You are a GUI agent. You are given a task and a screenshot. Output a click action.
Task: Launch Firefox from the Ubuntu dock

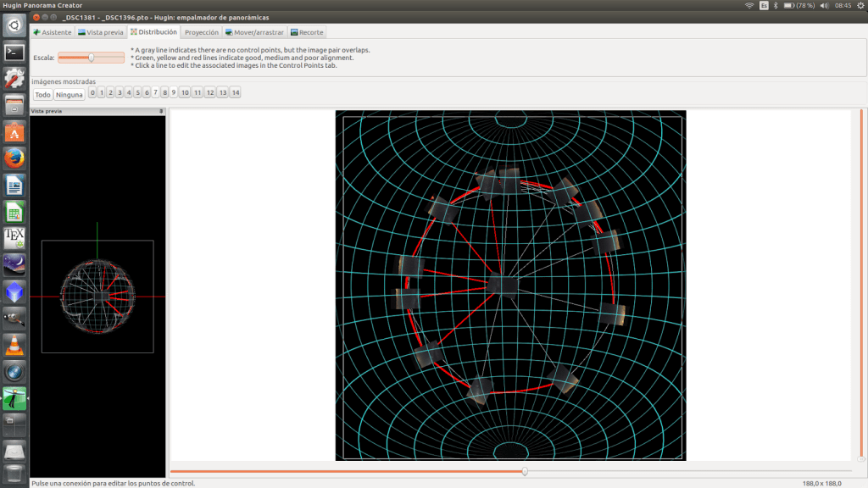pos(14,158)
